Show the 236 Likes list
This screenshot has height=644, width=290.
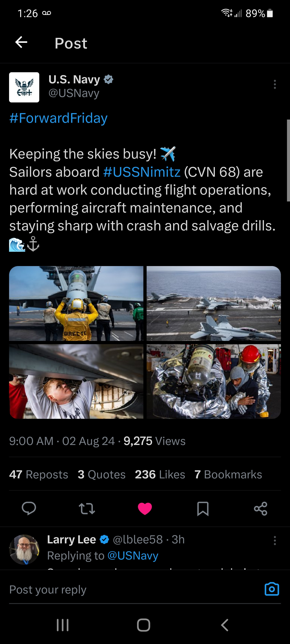tap(160, 474)
